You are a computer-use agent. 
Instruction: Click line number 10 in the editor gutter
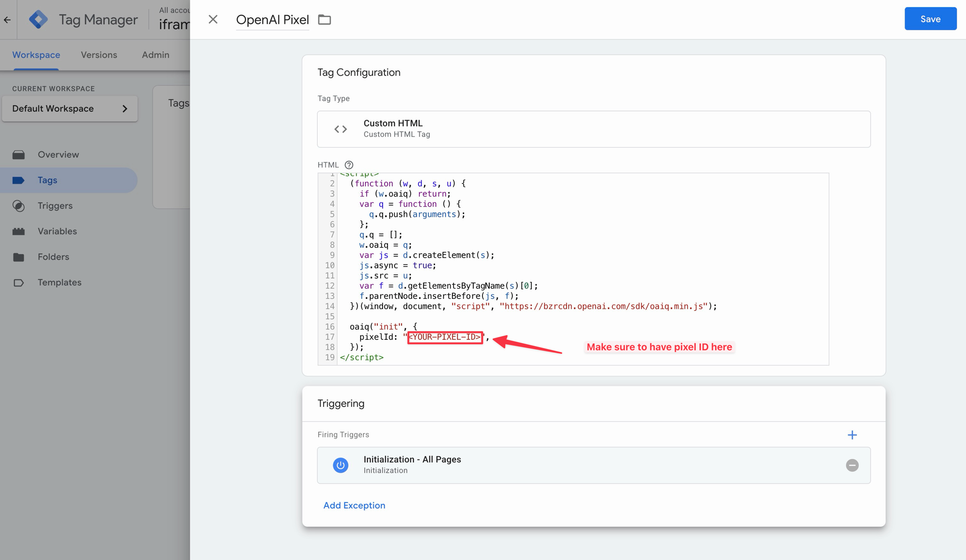click(329, 266)
